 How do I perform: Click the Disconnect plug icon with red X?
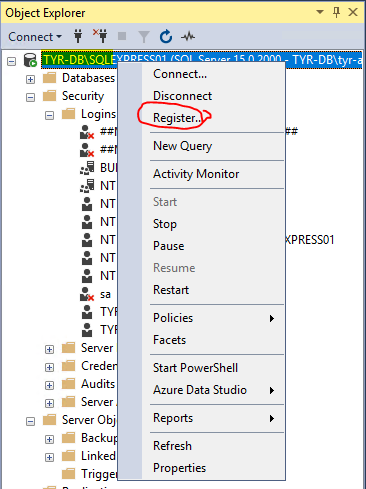tap(100, 36)
